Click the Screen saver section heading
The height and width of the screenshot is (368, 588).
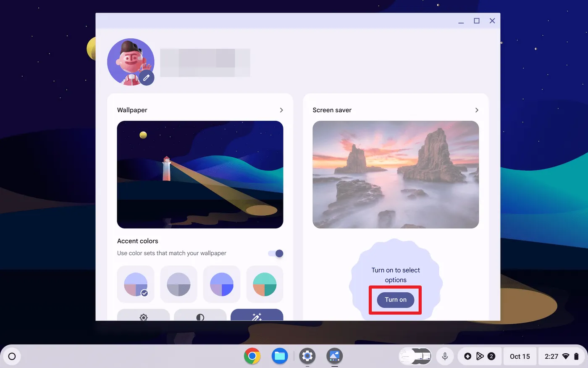[x=332, y=110]
